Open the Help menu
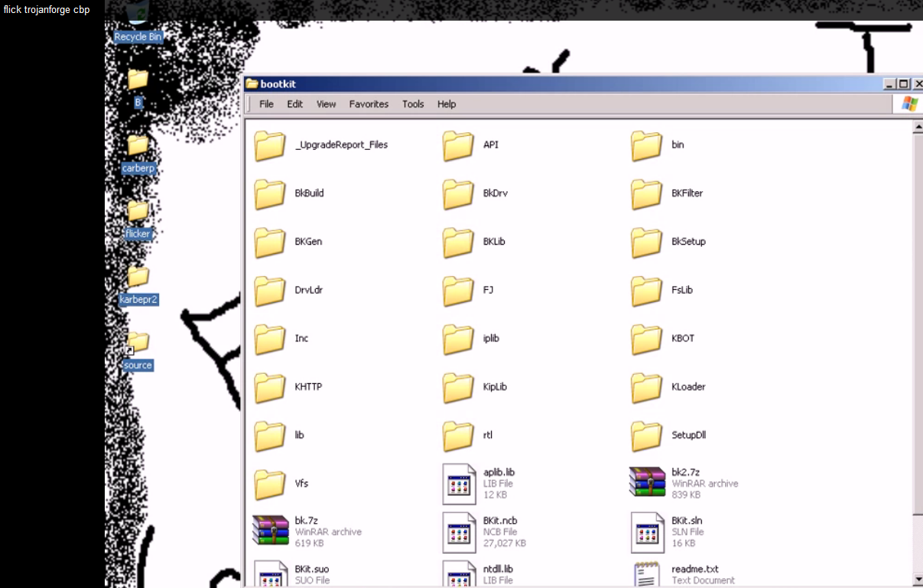 pos(447,104)
